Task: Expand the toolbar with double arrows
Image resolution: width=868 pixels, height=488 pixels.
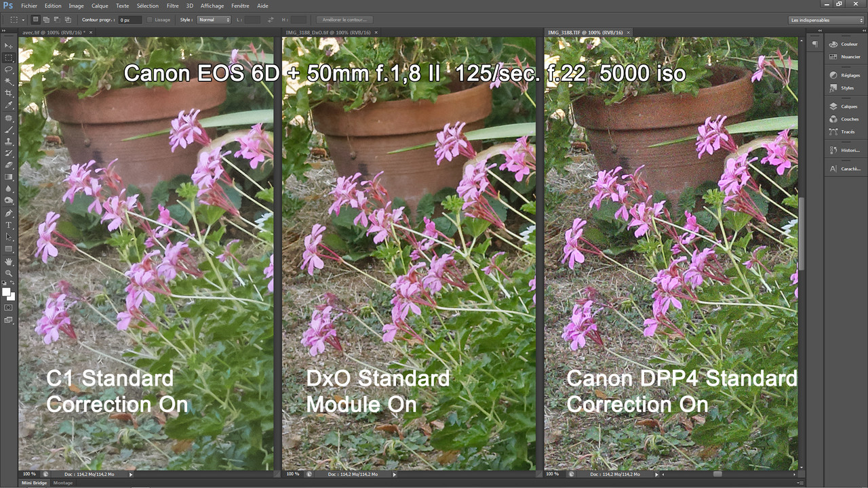Action: coord(4,31)
